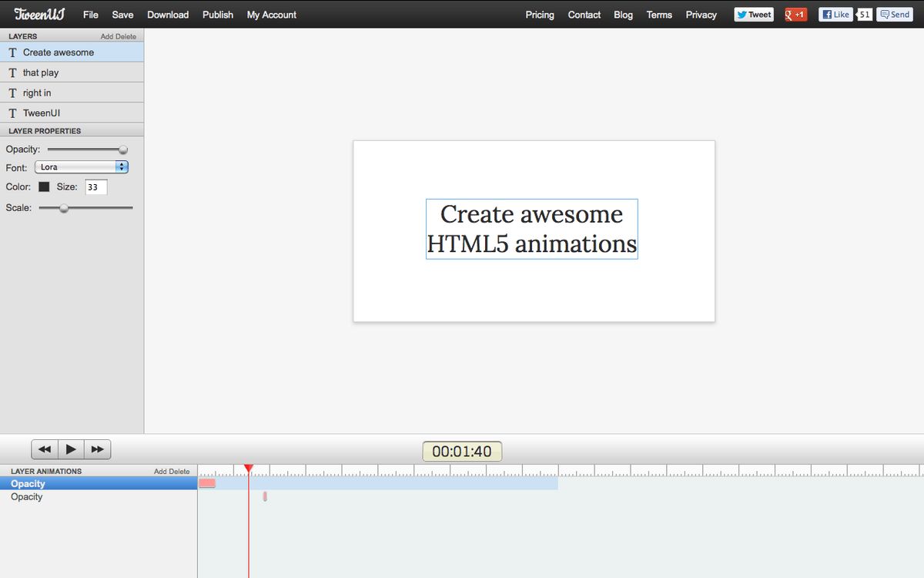Click inside the Size input field
The image size is (924, 578).
[x=95, y=187]
